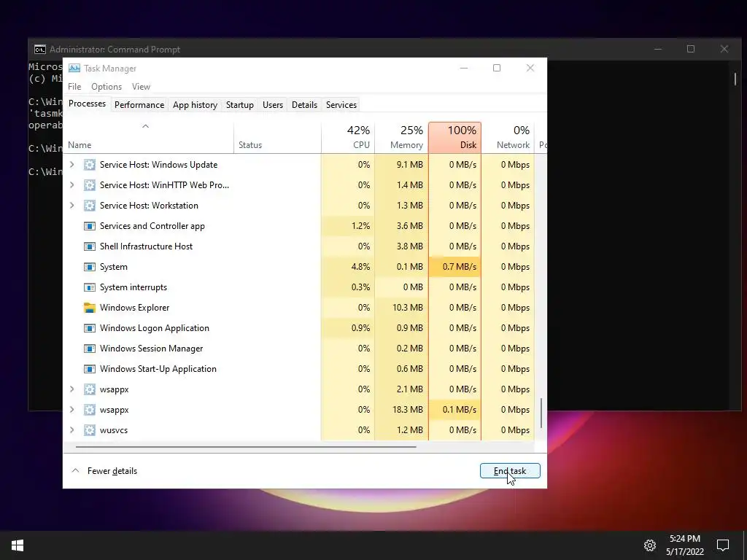The image size is (747, 560).
Task: Click the wusvcs gear icon
Action: click(x=90, y=430)
